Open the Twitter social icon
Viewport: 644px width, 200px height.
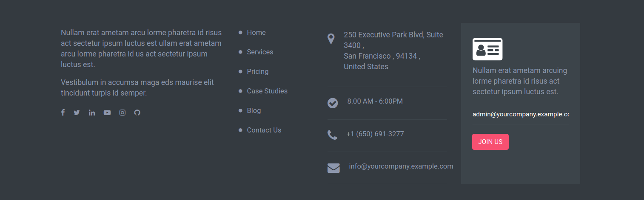pos(77,113)
